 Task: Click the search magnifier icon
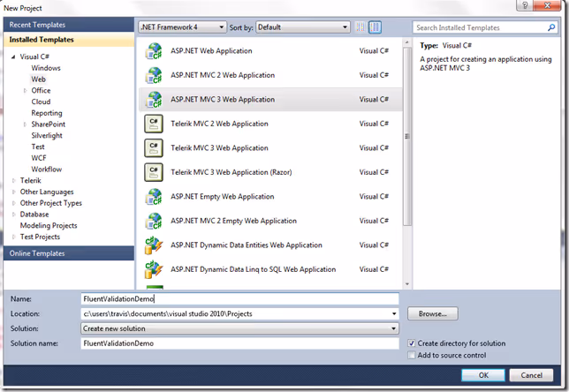[x=551, y=27]
